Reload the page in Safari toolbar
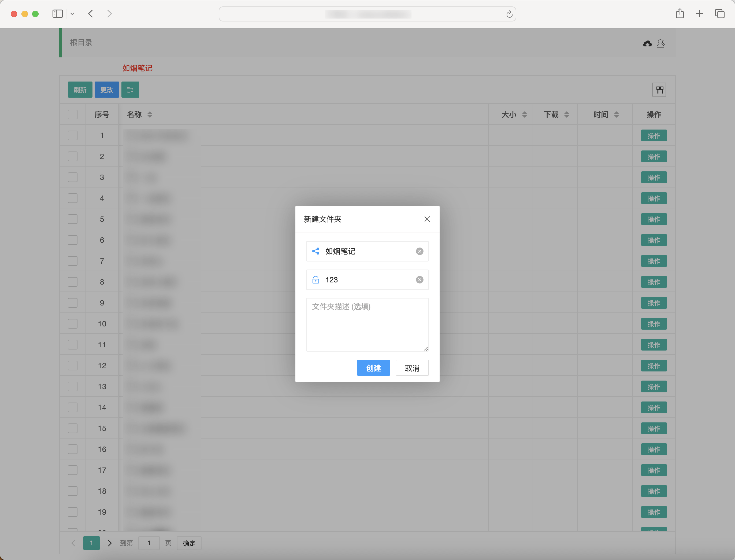Screen dimensions: 735x560 pyautogui.click(x=509, y=14)
